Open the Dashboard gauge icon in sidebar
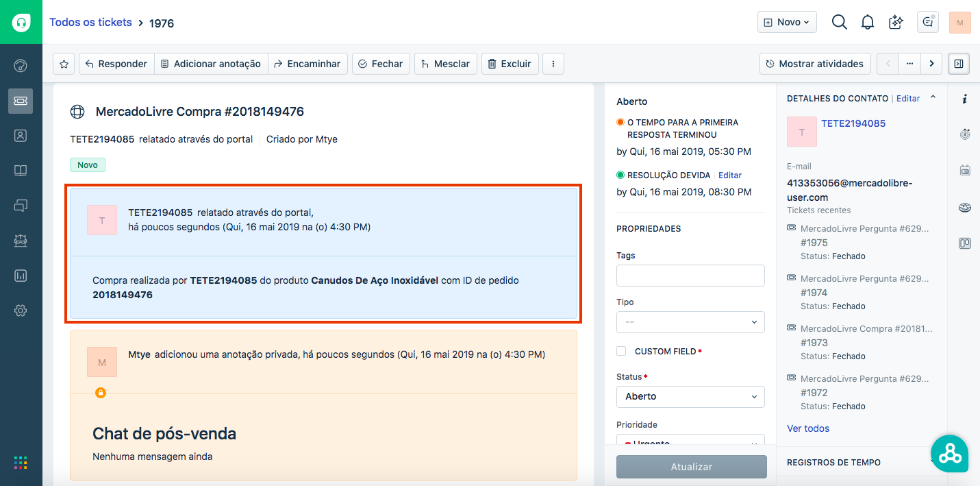This screenshot has height=486, width=980. [x=21, y=66]
